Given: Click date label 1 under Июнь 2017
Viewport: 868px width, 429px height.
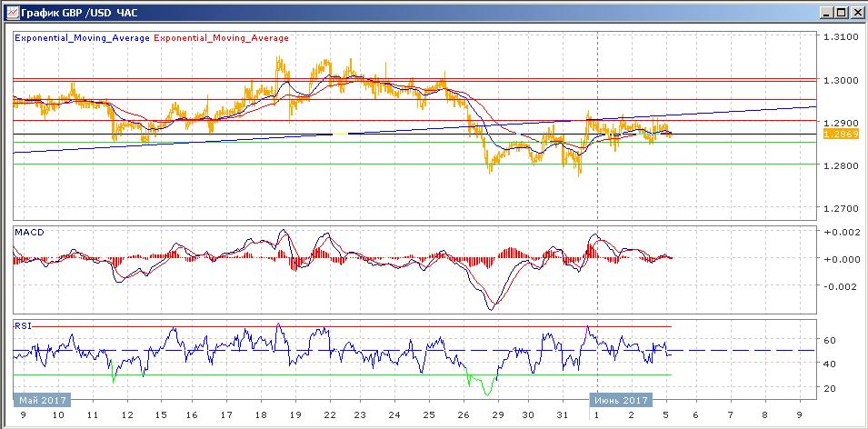Looking at the screenshot, I should pos(597,414).
